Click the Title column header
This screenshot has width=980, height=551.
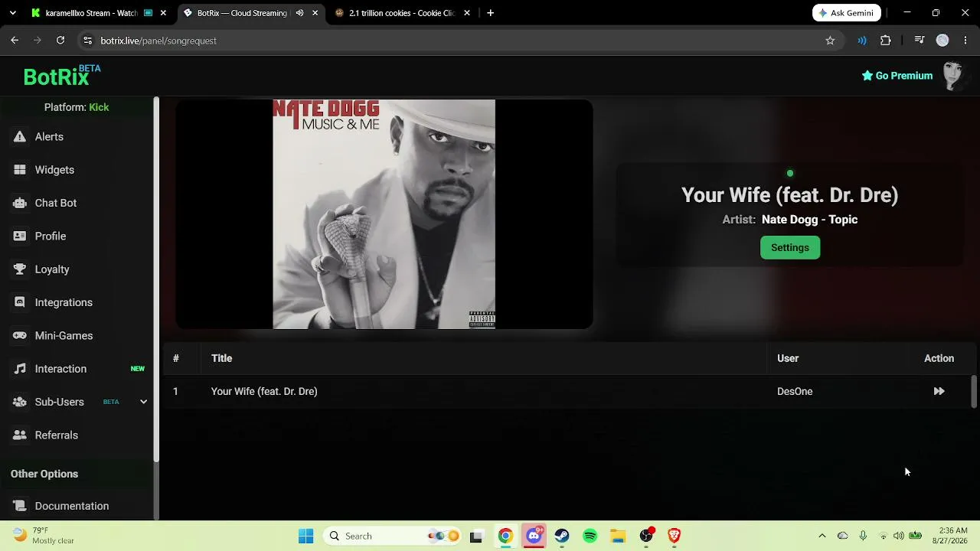point(221,358)
